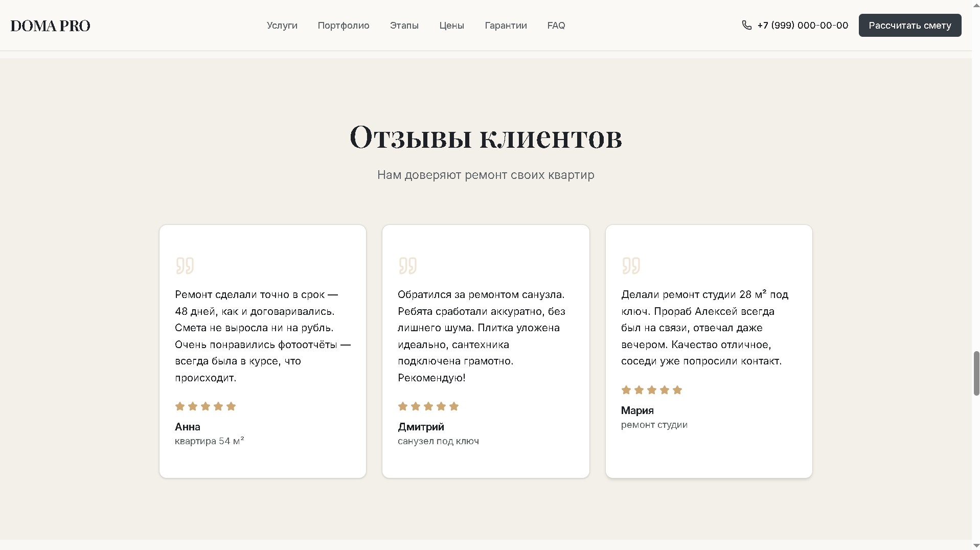Click the caption квартира 54 м²

coord(210,441)
